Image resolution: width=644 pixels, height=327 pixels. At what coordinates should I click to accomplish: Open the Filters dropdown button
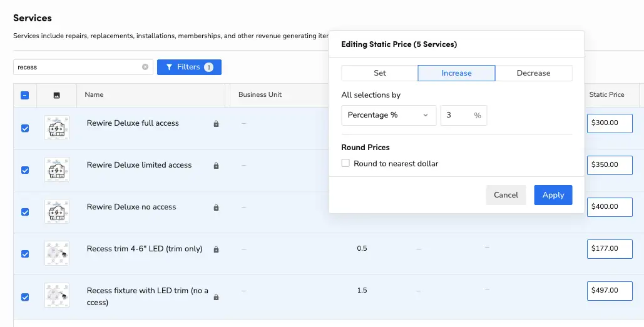[x=189, y=67]
